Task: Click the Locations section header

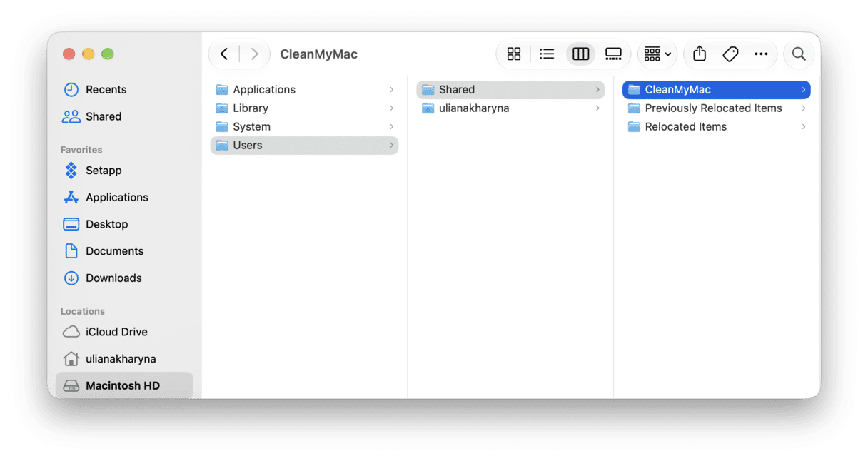Action: point(83,311)
